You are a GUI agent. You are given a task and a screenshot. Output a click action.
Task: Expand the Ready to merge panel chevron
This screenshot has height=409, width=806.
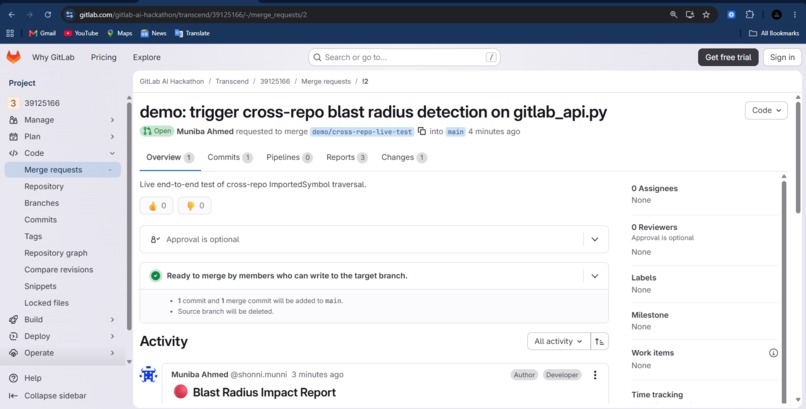(595, 276)
